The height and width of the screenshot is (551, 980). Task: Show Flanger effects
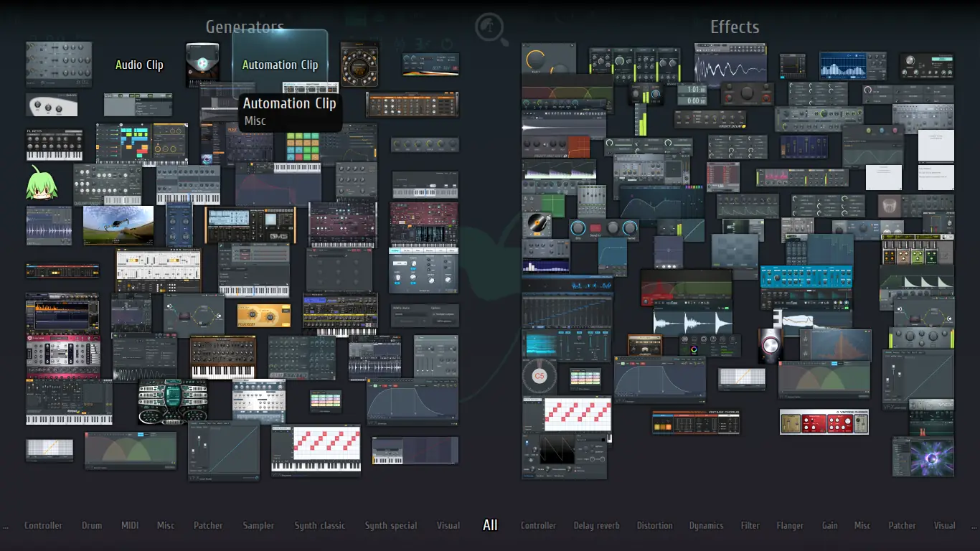point(790,525)
